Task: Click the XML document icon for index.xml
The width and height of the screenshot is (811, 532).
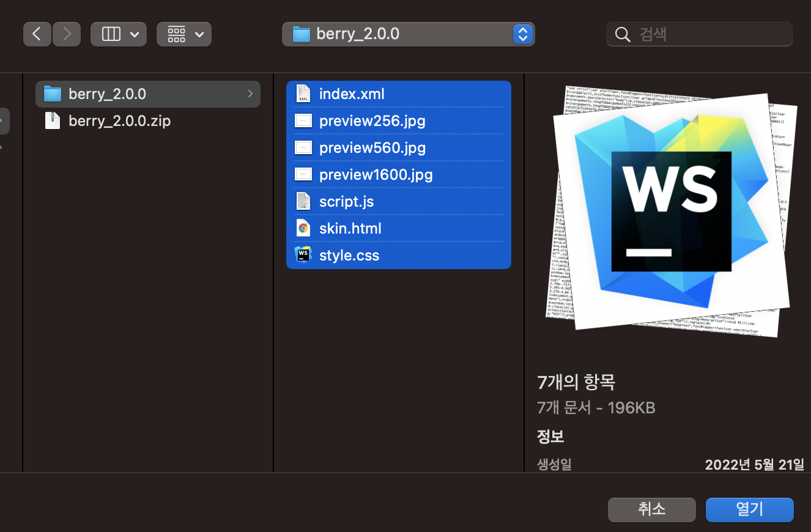Action: [x=303, y=94]
